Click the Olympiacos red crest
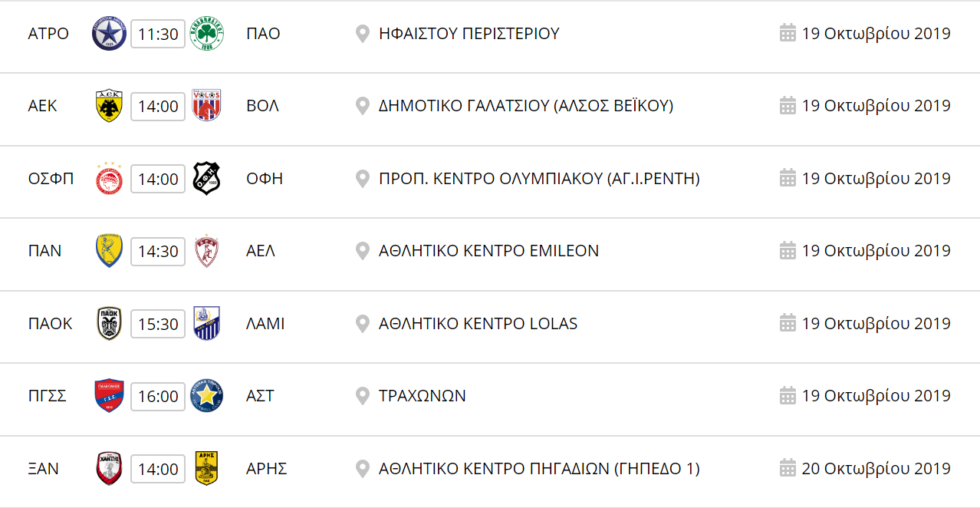The height and width of the screenshot is (508, 980). pos(109,178)
